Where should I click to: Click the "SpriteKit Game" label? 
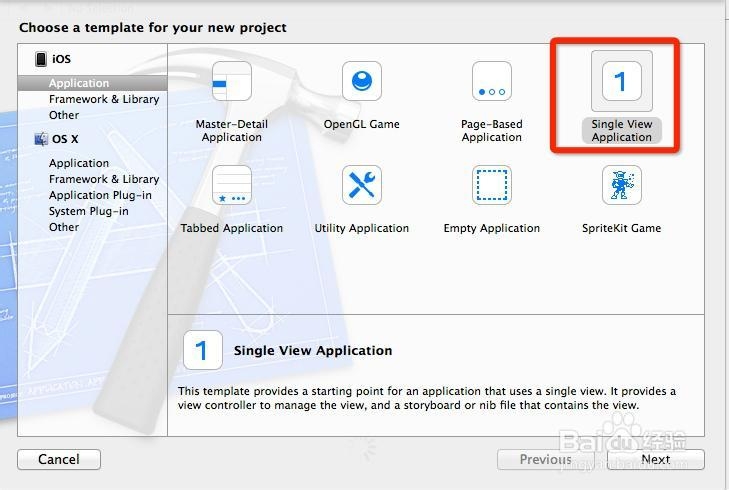point(622,228)
